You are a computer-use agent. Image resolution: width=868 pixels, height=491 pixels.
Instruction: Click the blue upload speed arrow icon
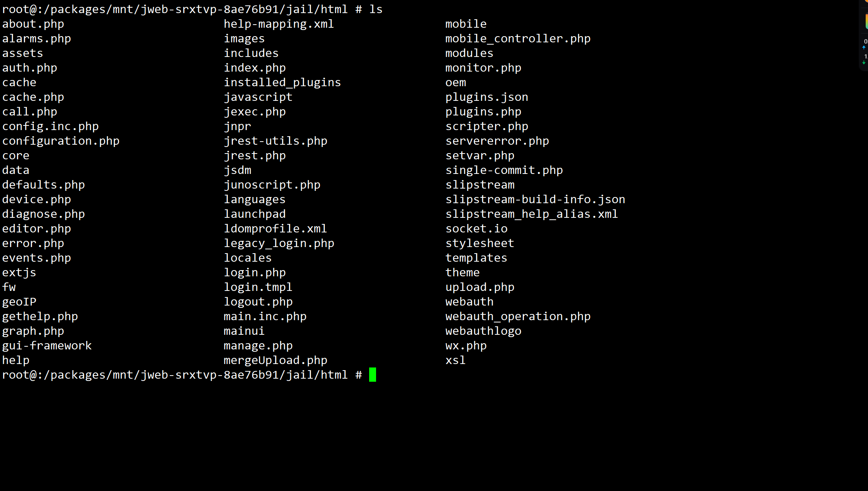point(864,48)
